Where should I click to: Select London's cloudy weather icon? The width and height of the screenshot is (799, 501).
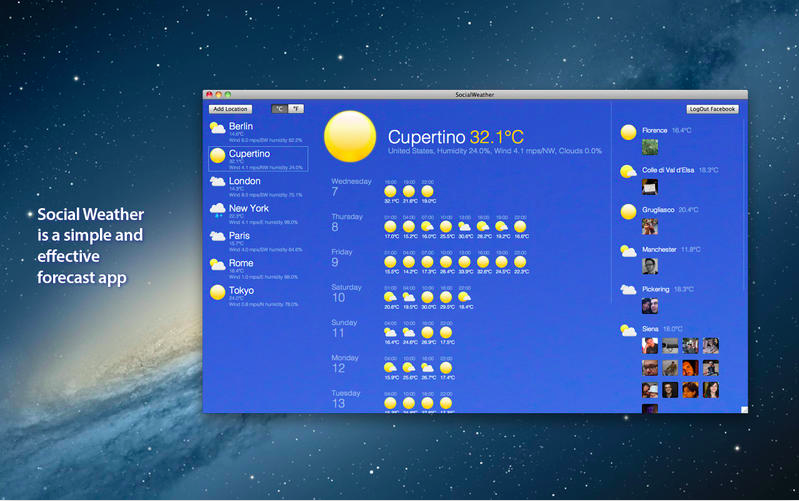pos(218,181)
